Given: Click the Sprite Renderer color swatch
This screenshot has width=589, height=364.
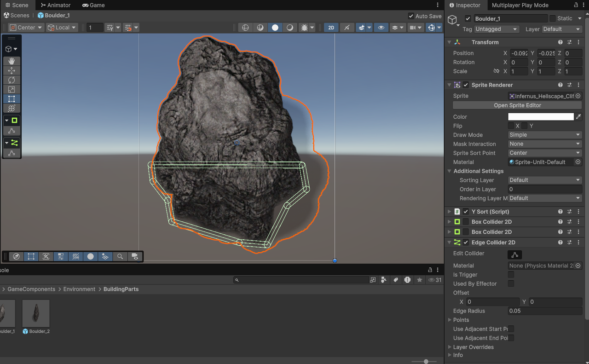Looking at the screenshot, I should [541, 117].
